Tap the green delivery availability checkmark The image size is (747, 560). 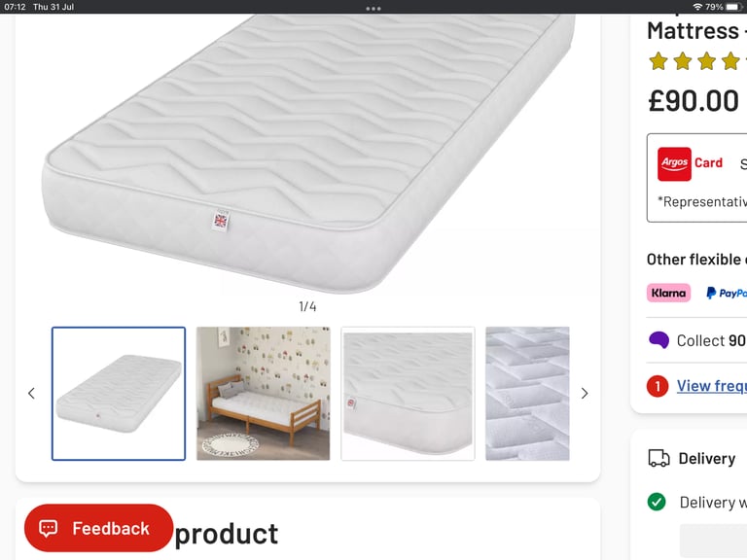[657, 502]
